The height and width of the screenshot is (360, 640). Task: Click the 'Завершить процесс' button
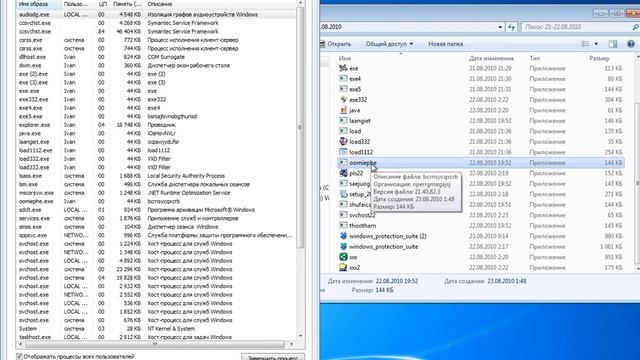pos(273,357)
